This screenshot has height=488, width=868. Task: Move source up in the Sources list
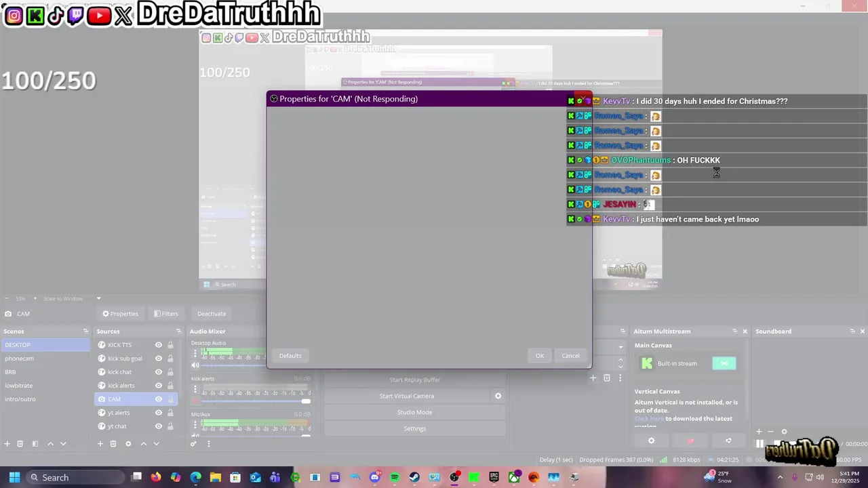[x=143, y=444]
